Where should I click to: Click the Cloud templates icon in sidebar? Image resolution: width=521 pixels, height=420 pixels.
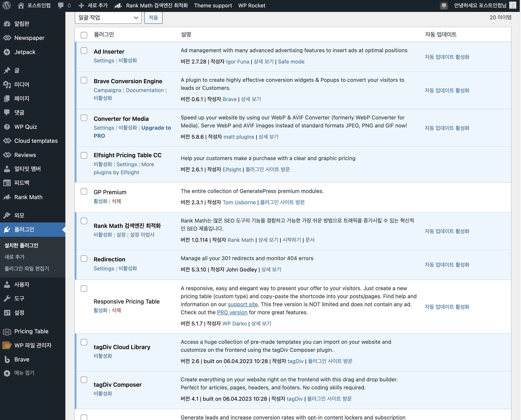7,141
